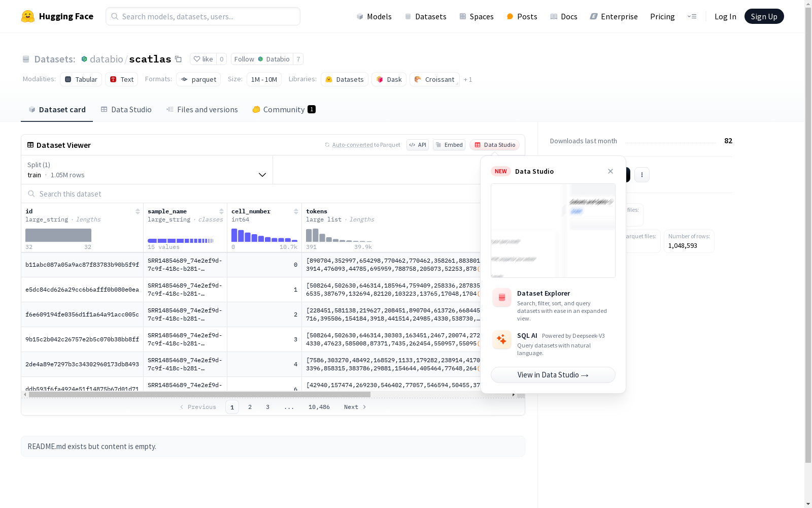This screenshot has height=508, width=812.
Task: Expand the Split train dropdown
Action: tap(147, 170)
